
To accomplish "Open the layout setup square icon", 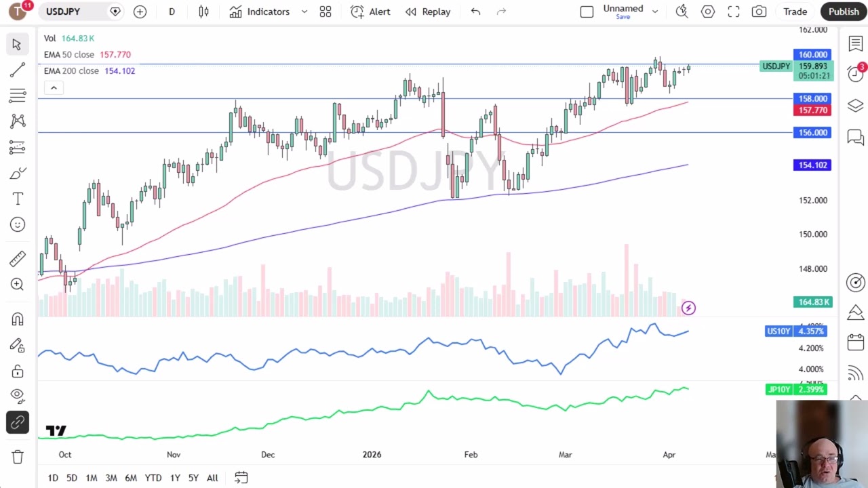I will [587, 12].
